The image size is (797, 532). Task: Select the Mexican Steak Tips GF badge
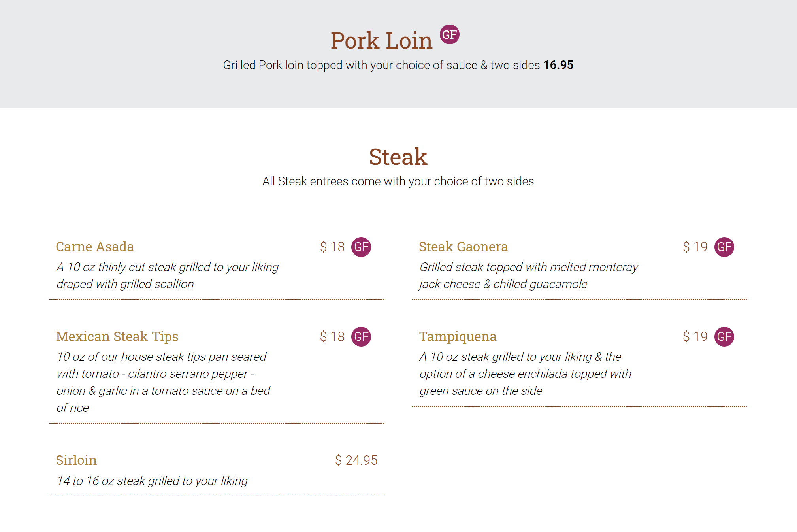click(361, 337)
